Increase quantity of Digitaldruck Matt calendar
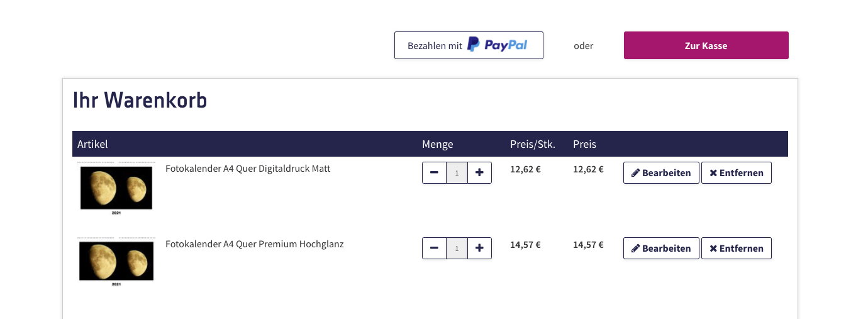This screenshot has height=319, width=868. click(x=479, y=173)
